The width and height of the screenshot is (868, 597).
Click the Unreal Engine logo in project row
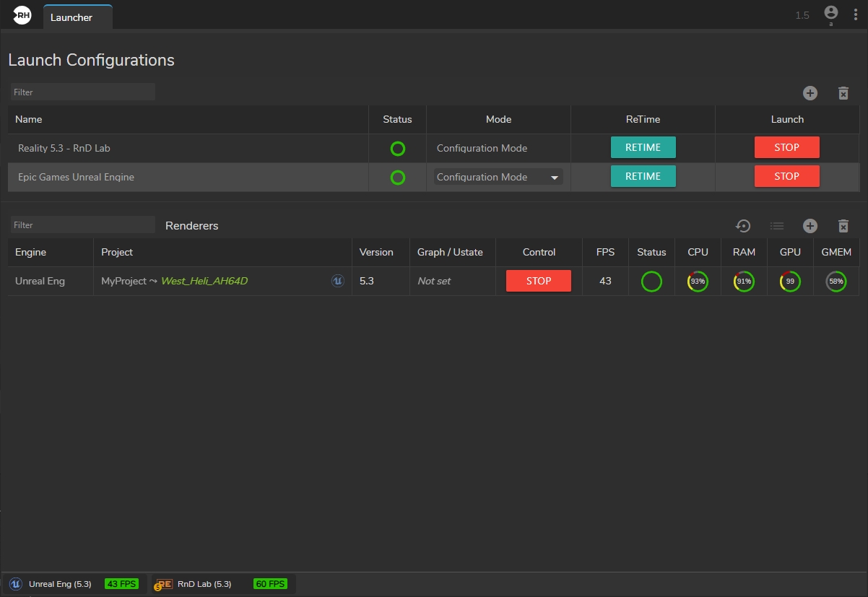tap(337, 281)
